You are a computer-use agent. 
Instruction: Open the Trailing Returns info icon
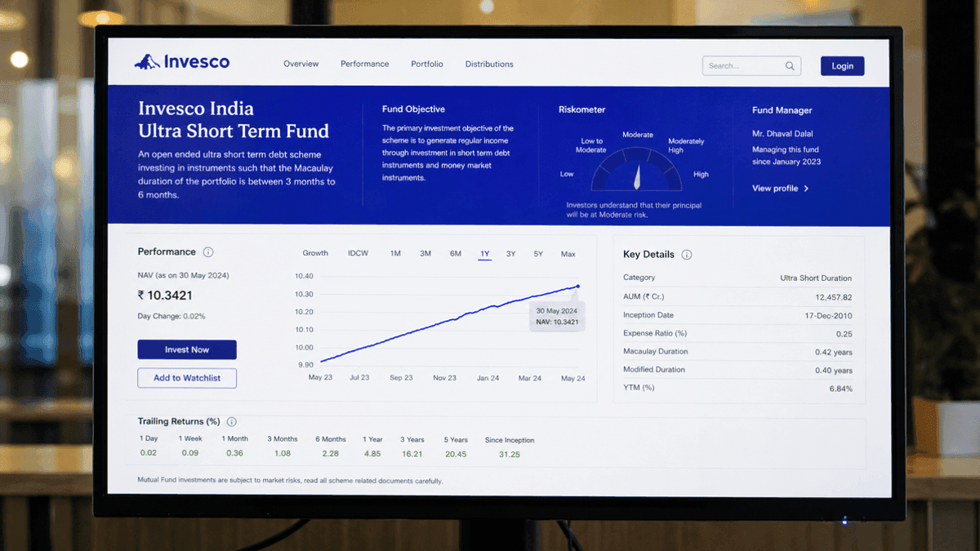232,422
